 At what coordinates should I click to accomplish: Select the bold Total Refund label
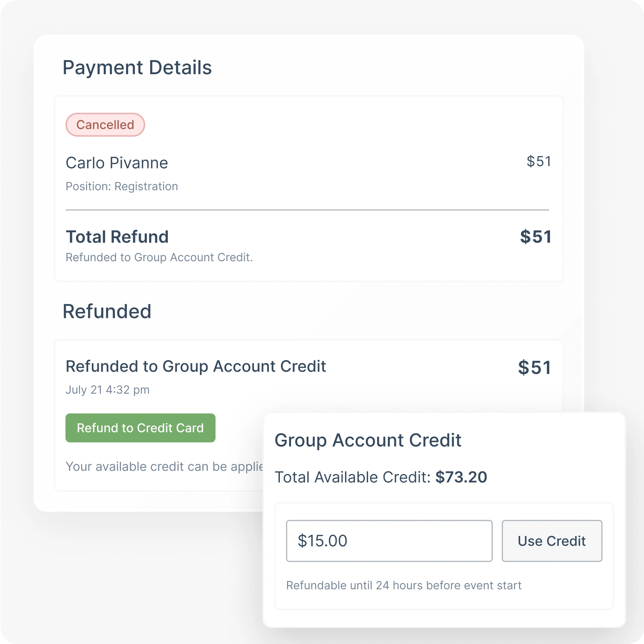tap(117, 237)
